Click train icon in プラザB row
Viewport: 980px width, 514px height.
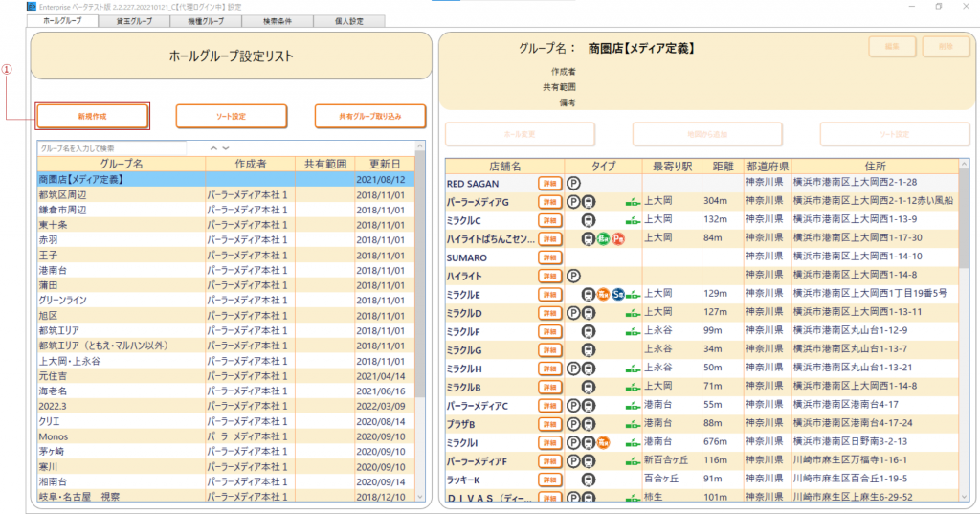click(589, 424)
